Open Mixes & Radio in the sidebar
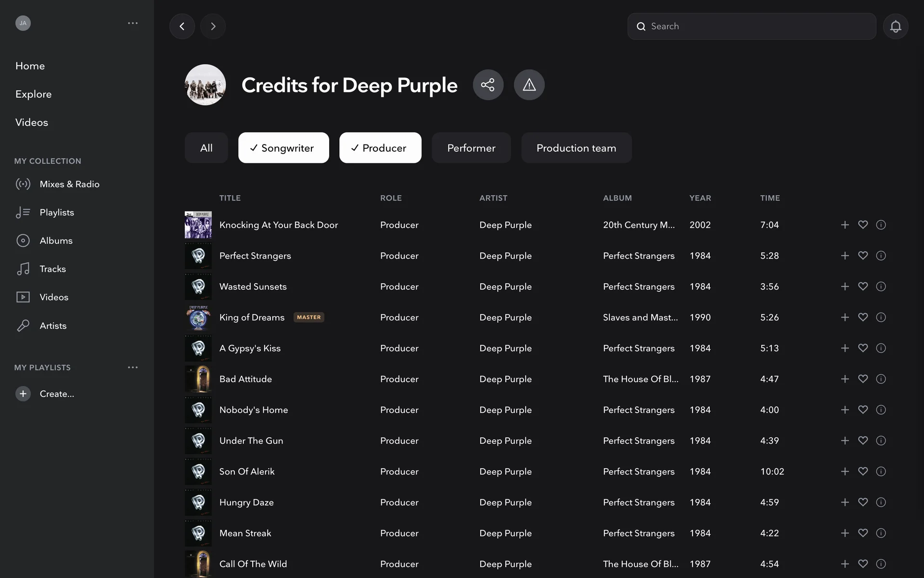Screen dimensions: 924x578 69,184
